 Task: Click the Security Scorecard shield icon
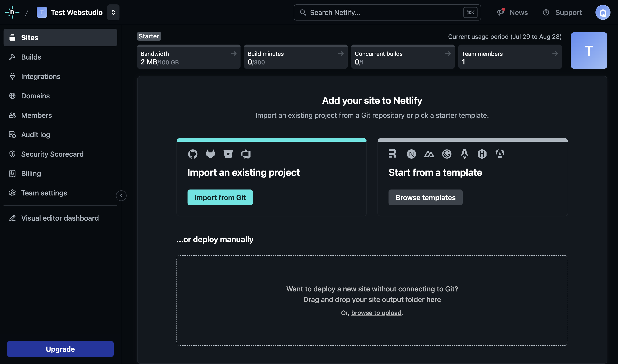pos(12,154)
